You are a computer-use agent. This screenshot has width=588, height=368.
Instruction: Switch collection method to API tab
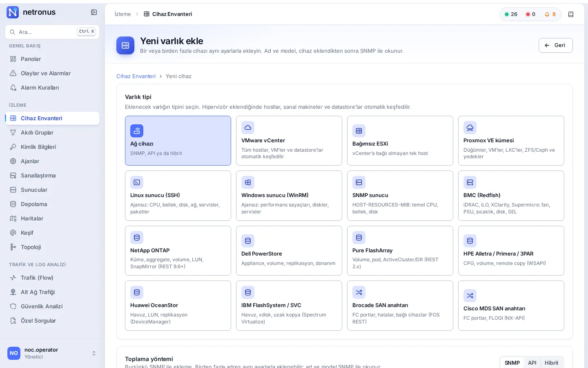pos(532,363)
